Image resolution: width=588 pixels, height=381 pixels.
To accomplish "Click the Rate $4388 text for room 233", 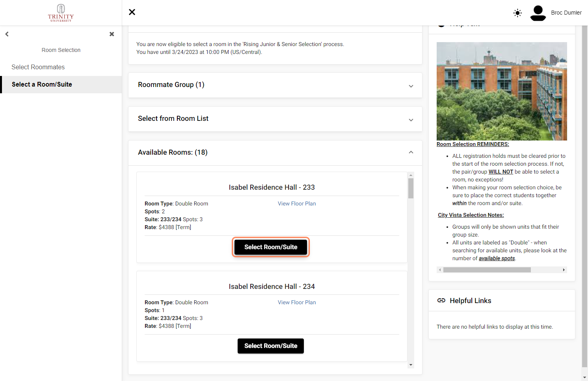I will tap(168, 227).
